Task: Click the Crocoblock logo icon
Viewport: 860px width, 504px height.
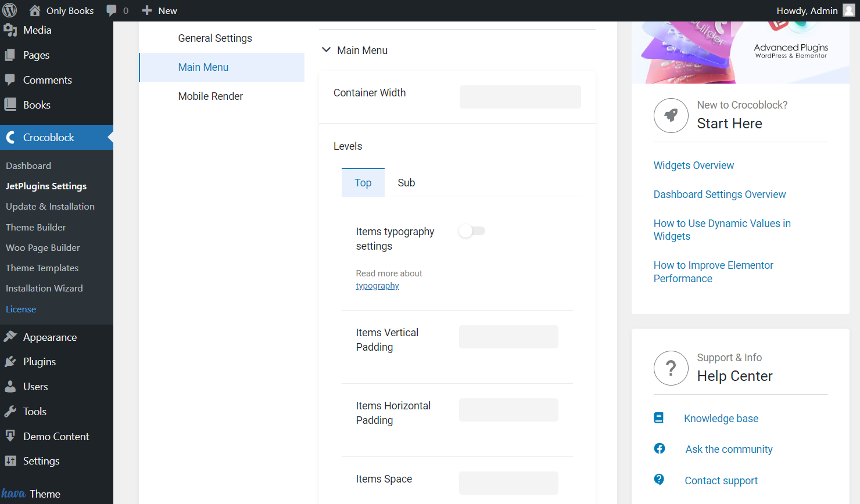Action: 10,138
